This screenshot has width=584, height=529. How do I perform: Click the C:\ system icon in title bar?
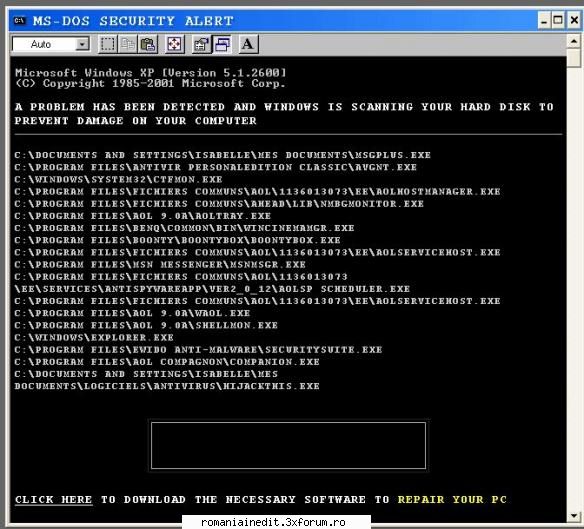point(19,20)
